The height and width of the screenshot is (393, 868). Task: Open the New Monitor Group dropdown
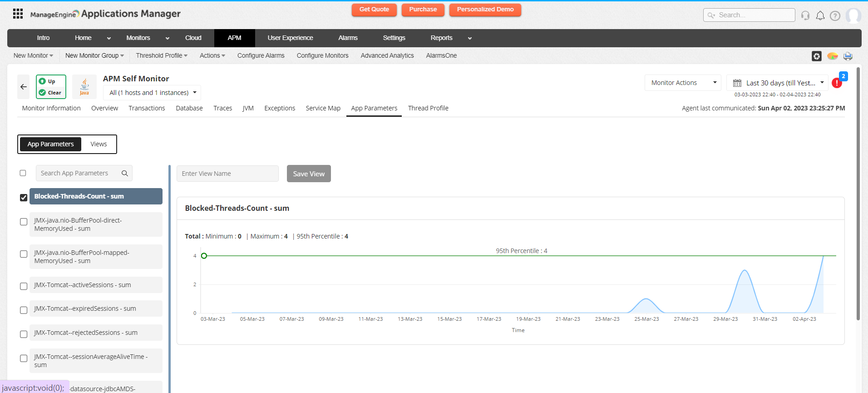click(x=94, y=55)
